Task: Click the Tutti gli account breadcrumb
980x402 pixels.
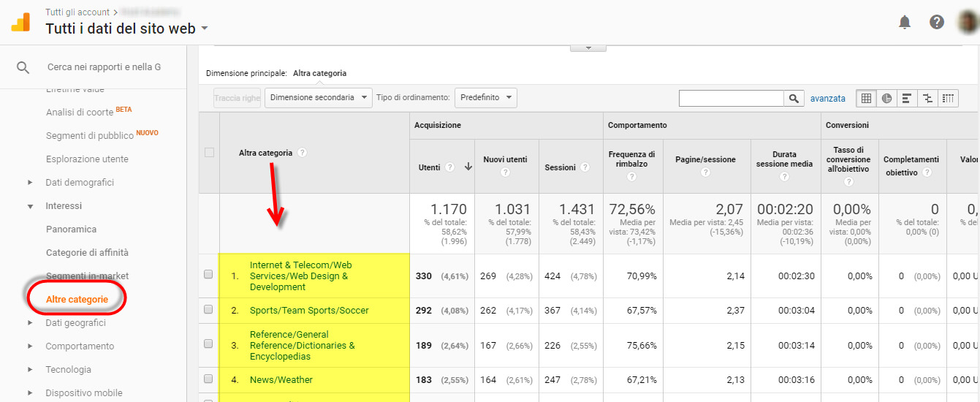Action: [x=77, y=12]
